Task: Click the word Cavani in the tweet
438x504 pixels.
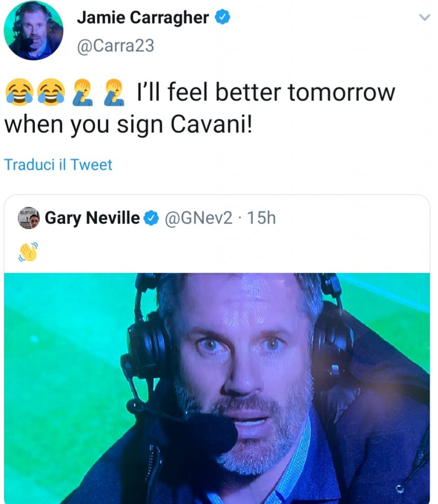Action: coord(211,124)
